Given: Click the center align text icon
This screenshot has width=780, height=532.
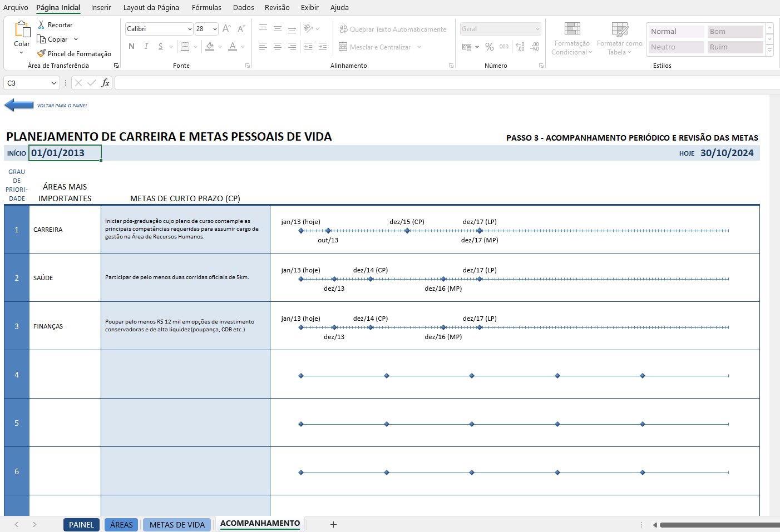Looking at the screenshot, I should pos(278,47).
